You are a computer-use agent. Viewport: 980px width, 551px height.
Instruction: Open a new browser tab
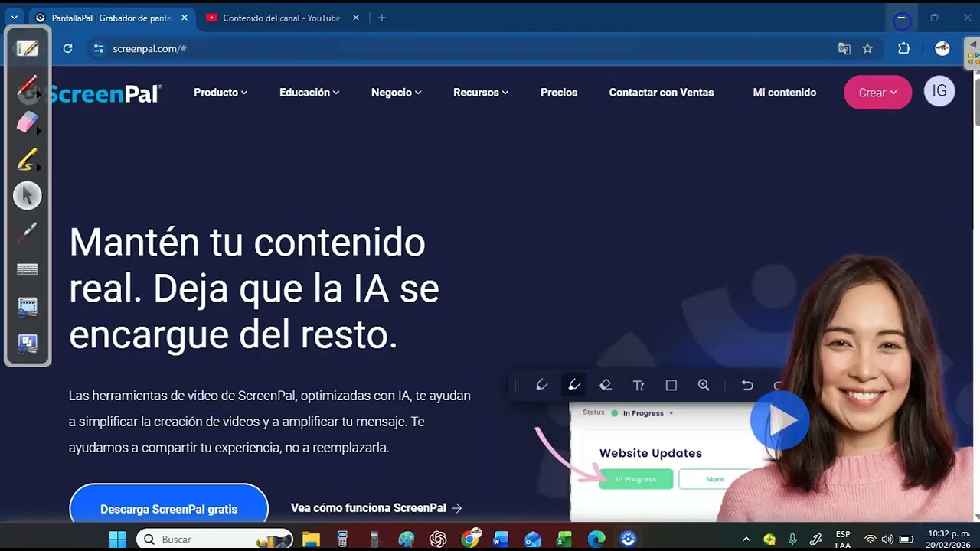[x=382, y=18]
